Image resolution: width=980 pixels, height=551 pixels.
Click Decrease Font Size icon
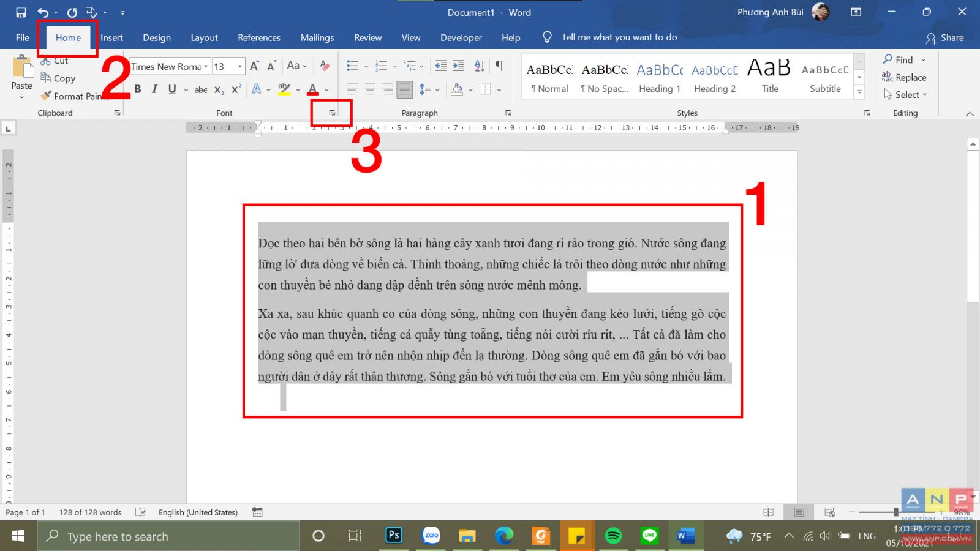272,66
